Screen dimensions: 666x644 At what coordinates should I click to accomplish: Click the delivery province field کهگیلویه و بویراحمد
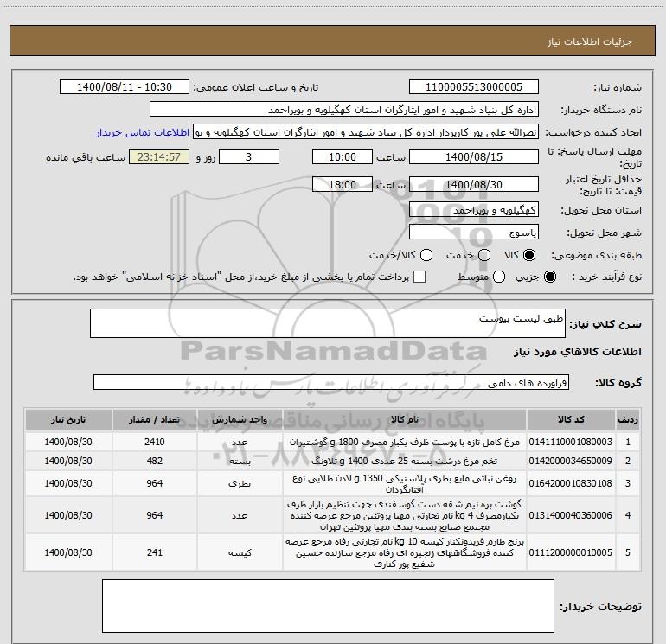tap(474, 210)
